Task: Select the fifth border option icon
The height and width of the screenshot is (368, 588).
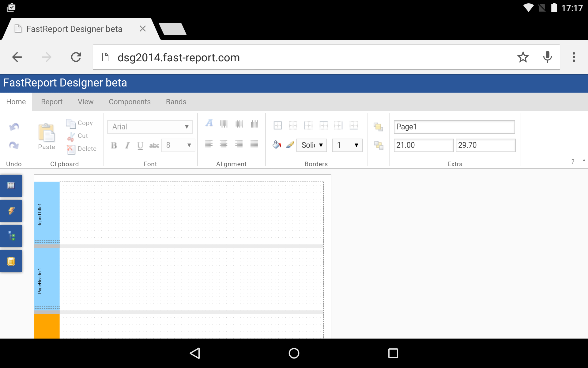Action: 338,125
